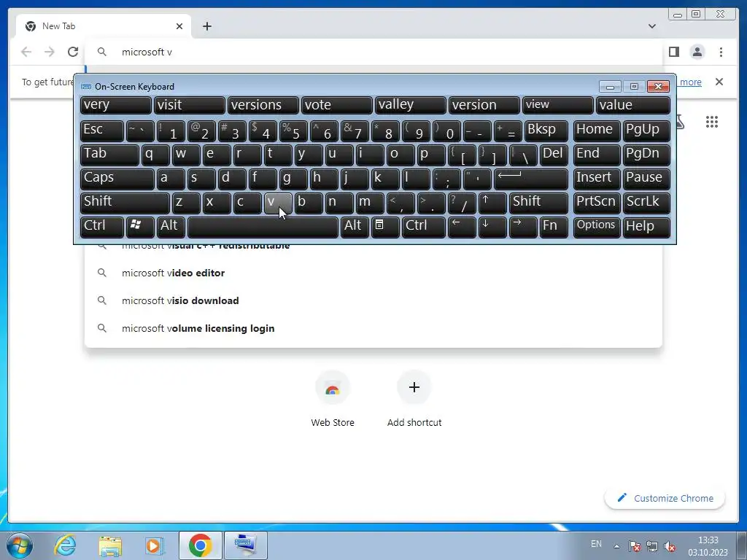Expand the tab search chevron
Screen dimensions: 747x560
click(652, 26)
